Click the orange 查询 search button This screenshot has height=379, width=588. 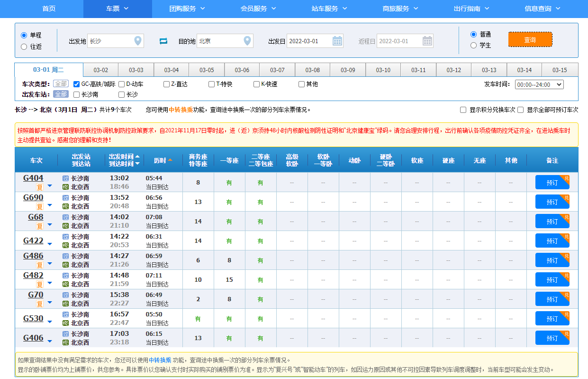pos(530,40)
